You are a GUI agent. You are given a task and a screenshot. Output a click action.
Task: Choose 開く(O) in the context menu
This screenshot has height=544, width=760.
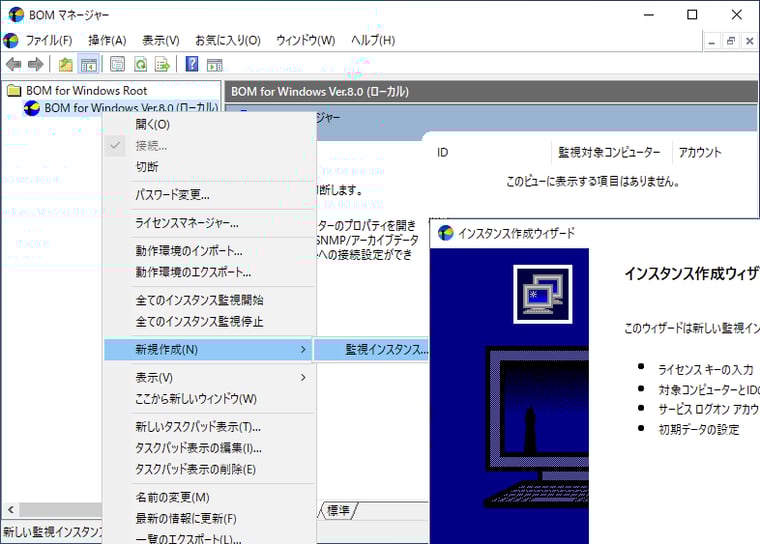click(x=209, y=124)
